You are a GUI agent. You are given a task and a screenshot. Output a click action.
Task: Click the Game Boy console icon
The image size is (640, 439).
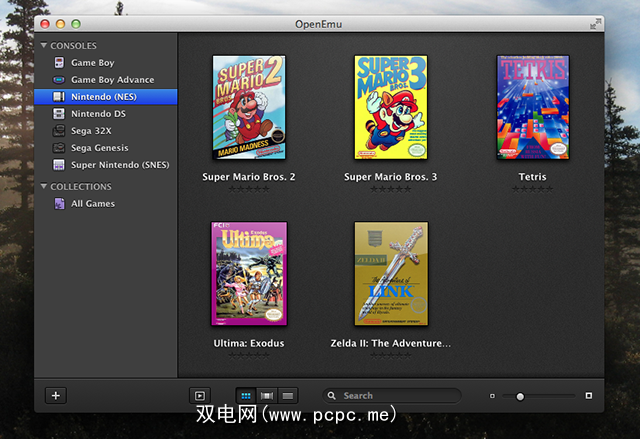[x=59, y=63]
